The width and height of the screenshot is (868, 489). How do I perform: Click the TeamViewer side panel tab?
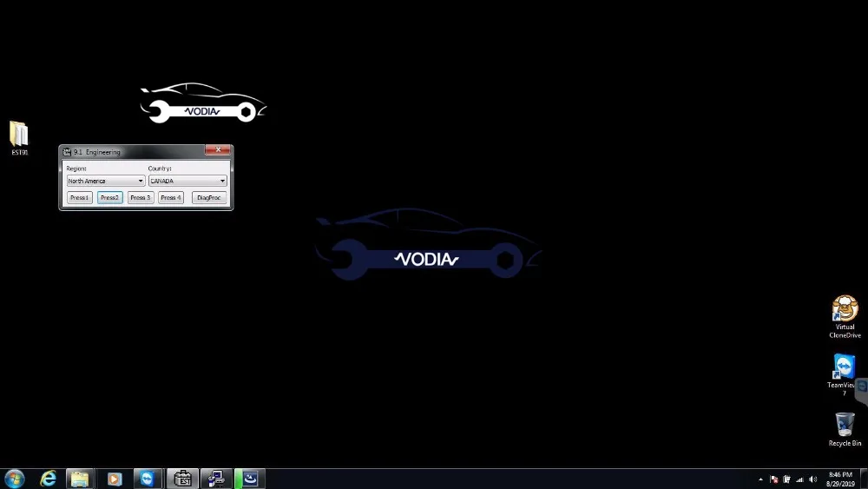coord(863,391)
